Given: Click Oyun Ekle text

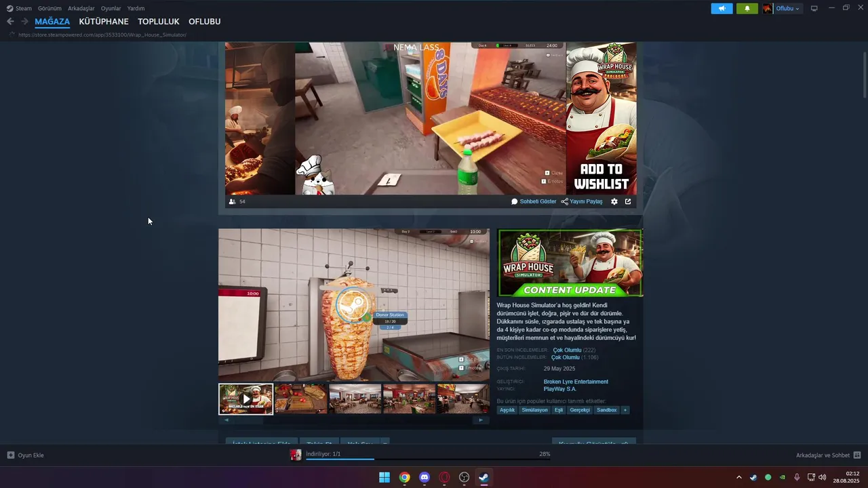Looking at the screenshot, I should coord(31,455).
